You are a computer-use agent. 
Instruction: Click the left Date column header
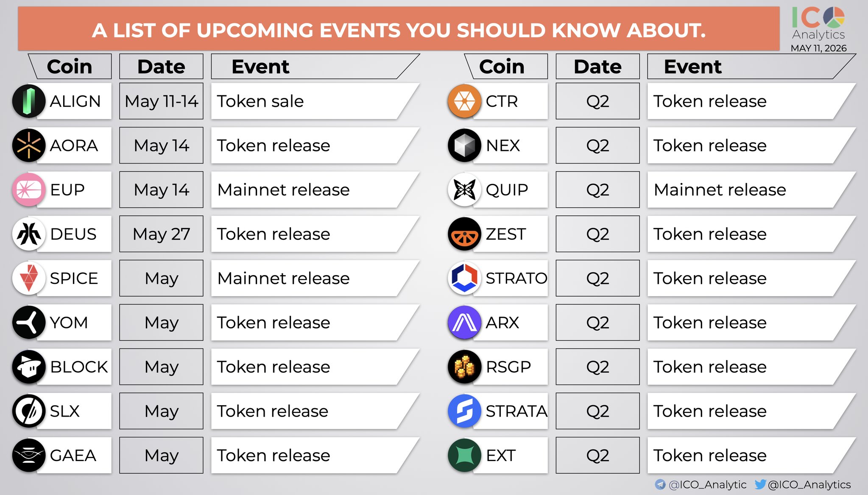pyautogui.click(x=161, y=67)
